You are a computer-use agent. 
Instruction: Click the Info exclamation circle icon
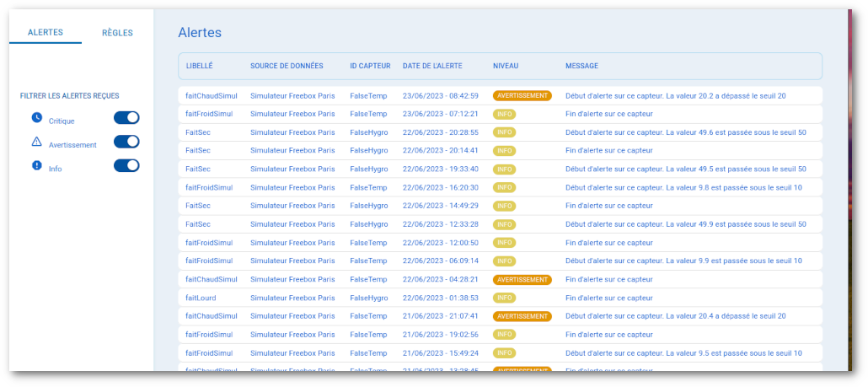pos(36,165)
